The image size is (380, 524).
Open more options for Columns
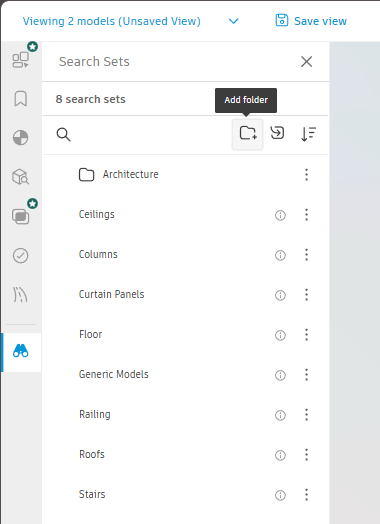pos(306,255)
